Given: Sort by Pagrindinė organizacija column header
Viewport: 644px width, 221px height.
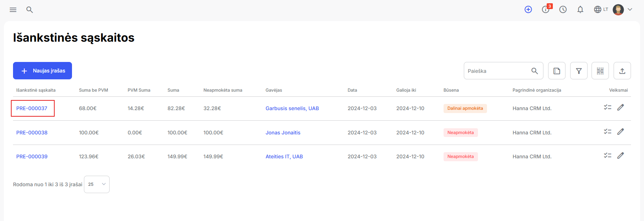Looking at the screenshot, I should [537, 90].
